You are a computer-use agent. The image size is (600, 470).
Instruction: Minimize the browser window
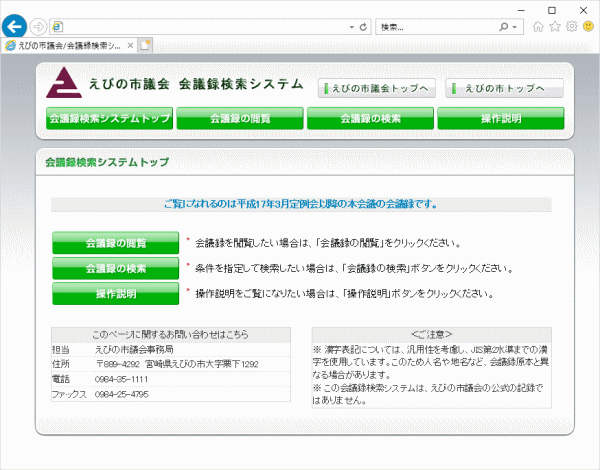(x=521, y=10)
